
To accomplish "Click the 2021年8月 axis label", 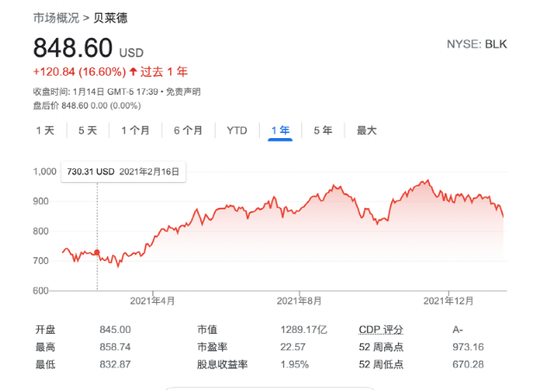I will click(299, 301).
